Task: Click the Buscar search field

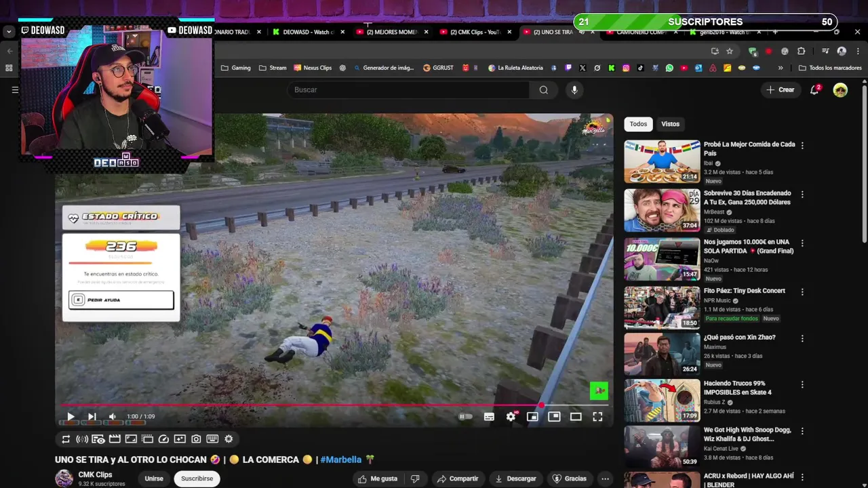Action: point(410,89)
